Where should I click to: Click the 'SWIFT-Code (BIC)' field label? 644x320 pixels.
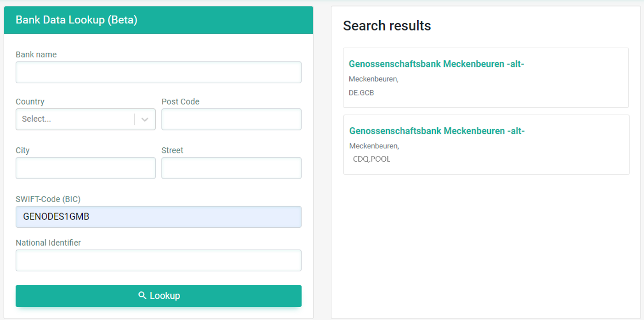point(48,199)
